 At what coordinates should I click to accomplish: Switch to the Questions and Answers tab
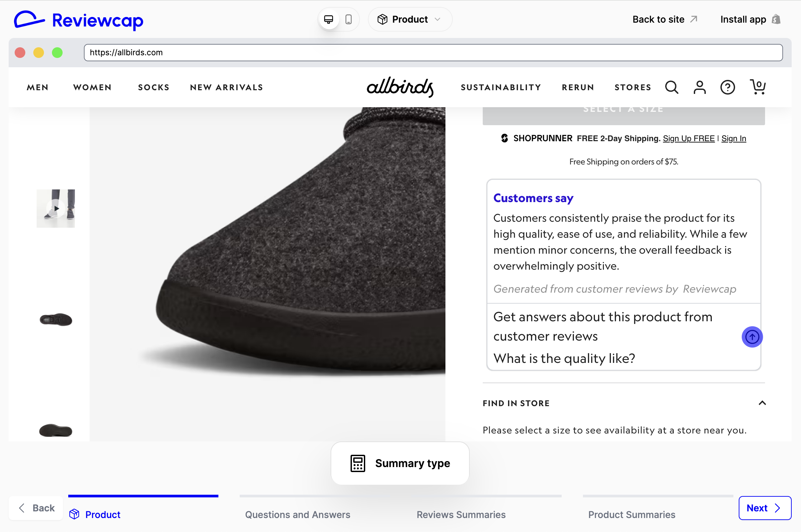pos(298,514)
